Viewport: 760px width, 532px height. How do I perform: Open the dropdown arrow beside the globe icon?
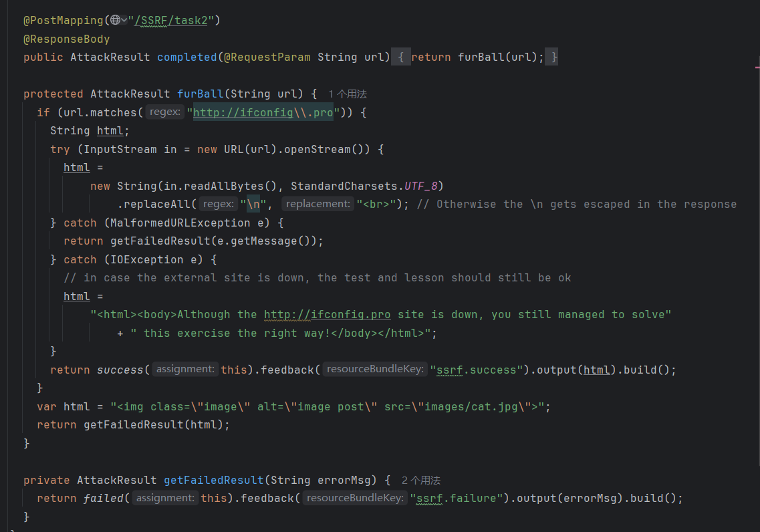(124, 20)
